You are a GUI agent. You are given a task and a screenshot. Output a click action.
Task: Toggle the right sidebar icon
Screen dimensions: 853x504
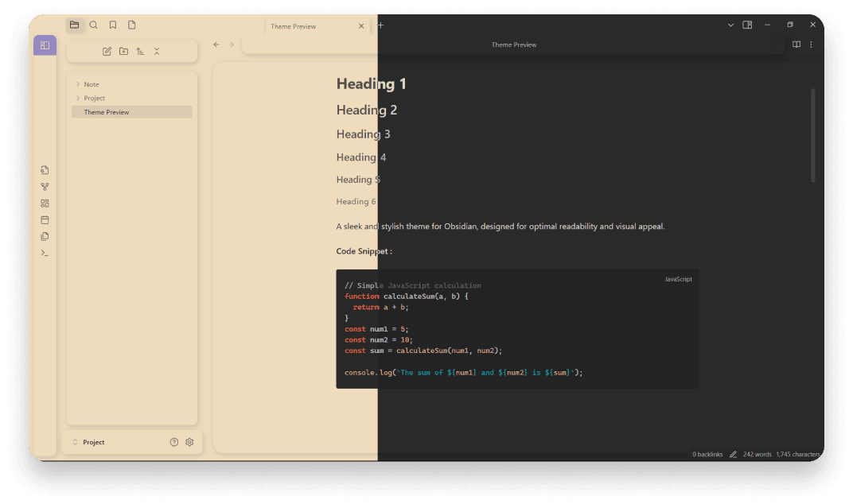(x=747, y=25)
